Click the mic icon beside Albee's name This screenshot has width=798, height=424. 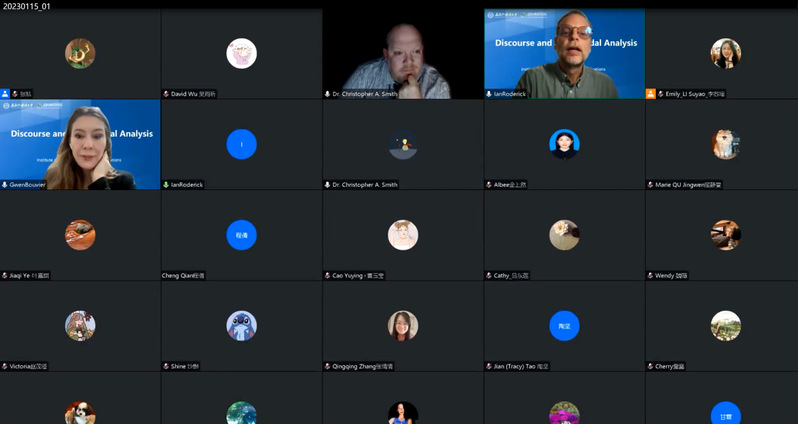(489, 185)
